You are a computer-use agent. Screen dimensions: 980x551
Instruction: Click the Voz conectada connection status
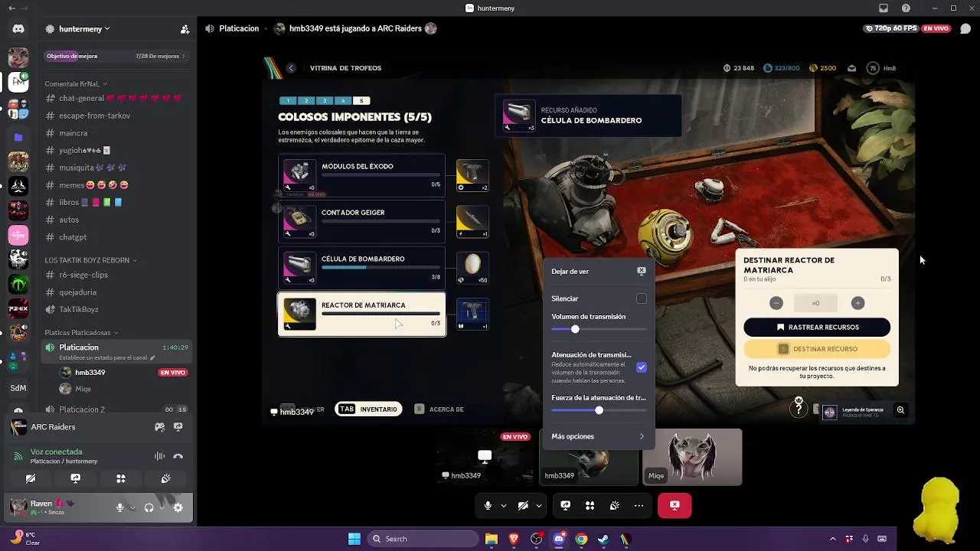point(56,452)
